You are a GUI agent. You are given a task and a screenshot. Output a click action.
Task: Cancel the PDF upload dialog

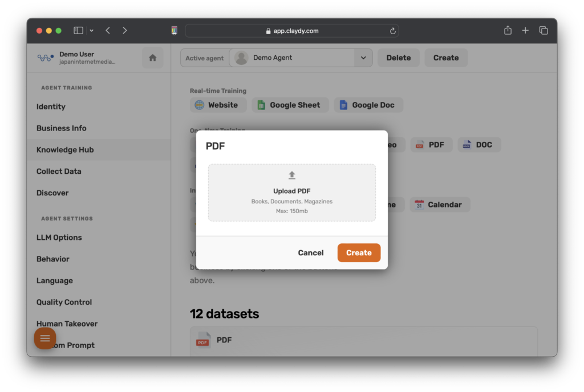311,253
